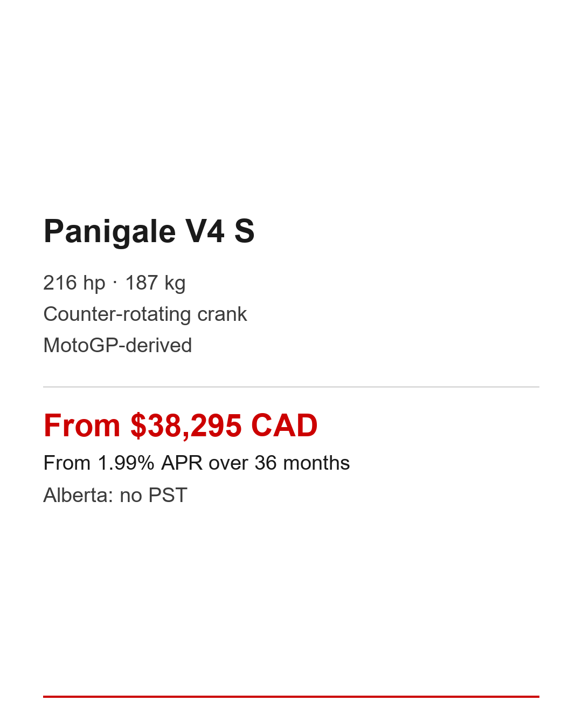
Task: Click the red "CAD" currency label
Action: tap(284, 426)
